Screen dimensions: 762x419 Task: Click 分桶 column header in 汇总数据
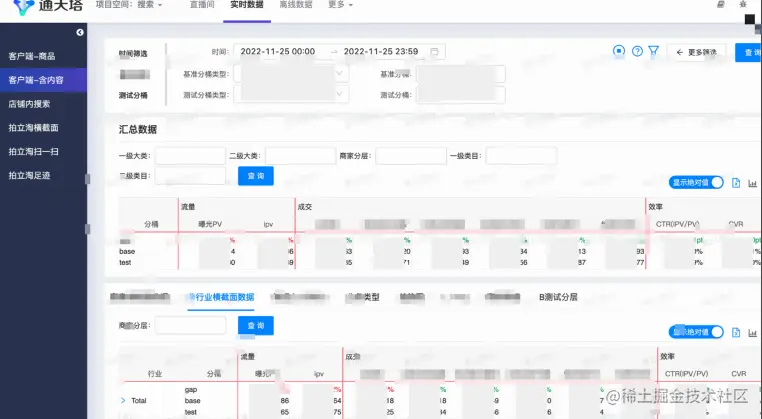(151, 224)
